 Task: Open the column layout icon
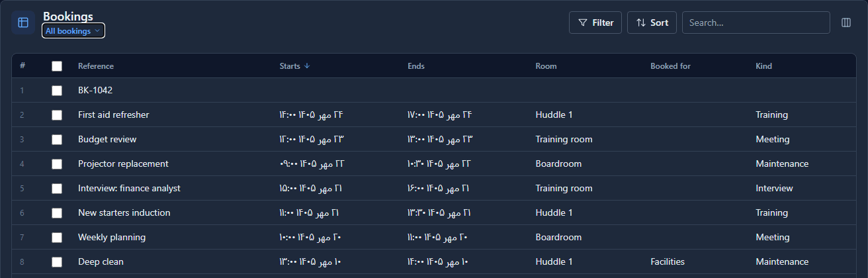846,23
